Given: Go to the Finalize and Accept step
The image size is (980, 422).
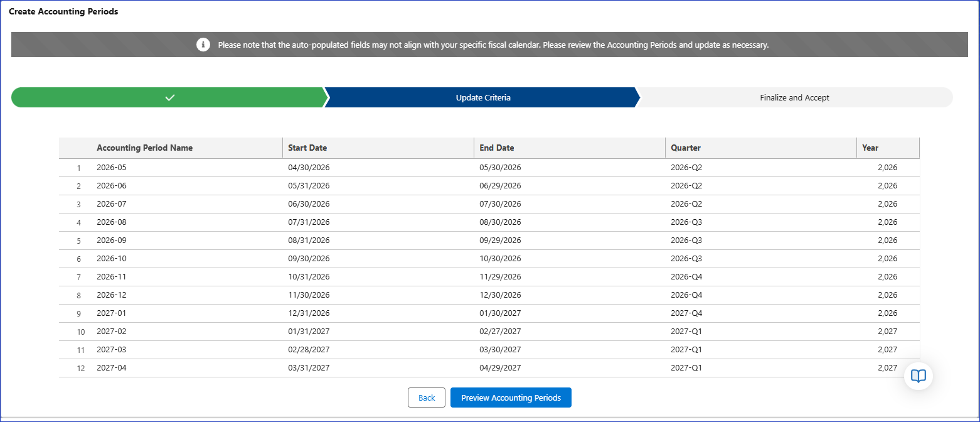Looking at the screenshot, I should [x=794, y=98].
